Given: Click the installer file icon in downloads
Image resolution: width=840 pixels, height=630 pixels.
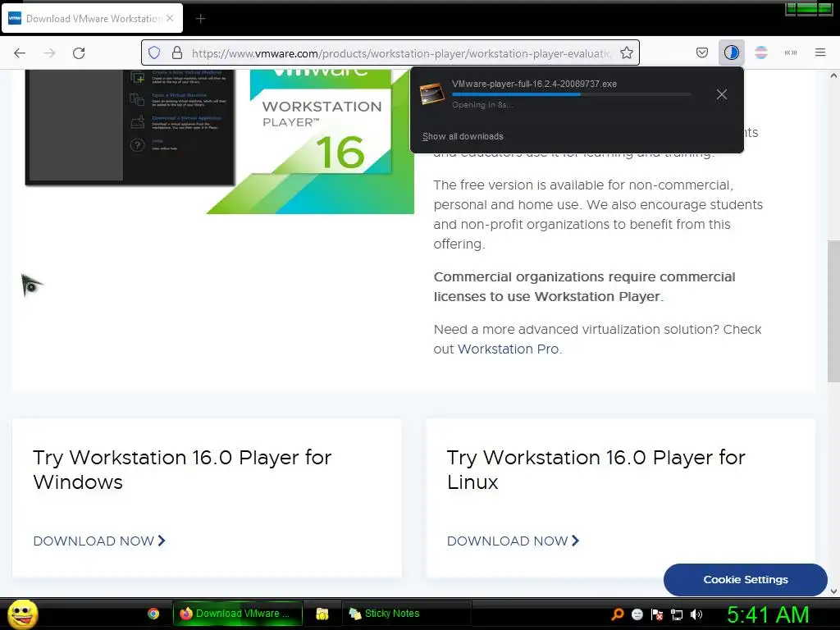Looking at the screenshot, I should 431,94.
